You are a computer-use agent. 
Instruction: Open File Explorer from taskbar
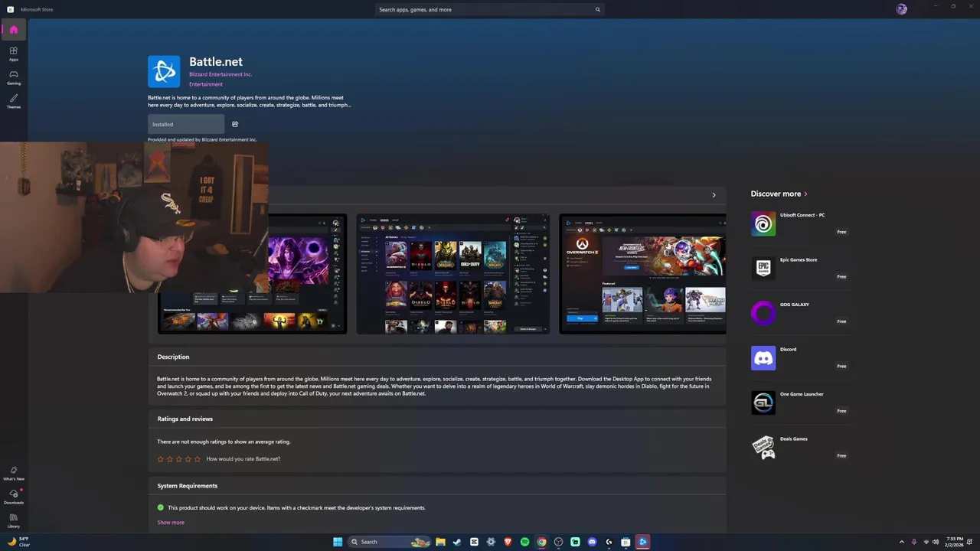coord(440,542)
